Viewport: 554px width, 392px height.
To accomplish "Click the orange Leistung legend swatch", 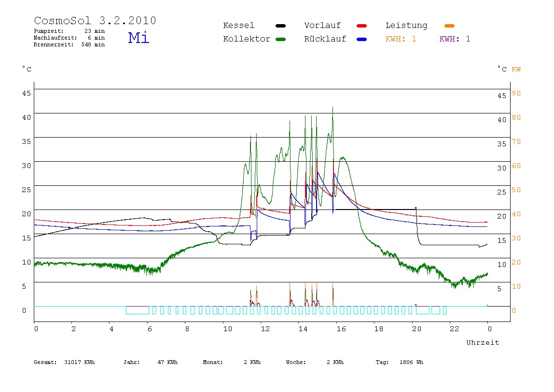I will click(449, 26).
